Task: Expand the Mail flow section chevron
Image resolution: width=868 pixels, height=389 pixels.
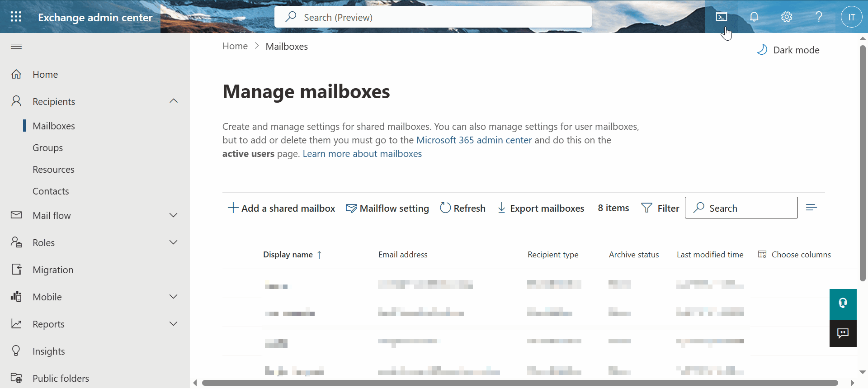Action: pos(174,215)
